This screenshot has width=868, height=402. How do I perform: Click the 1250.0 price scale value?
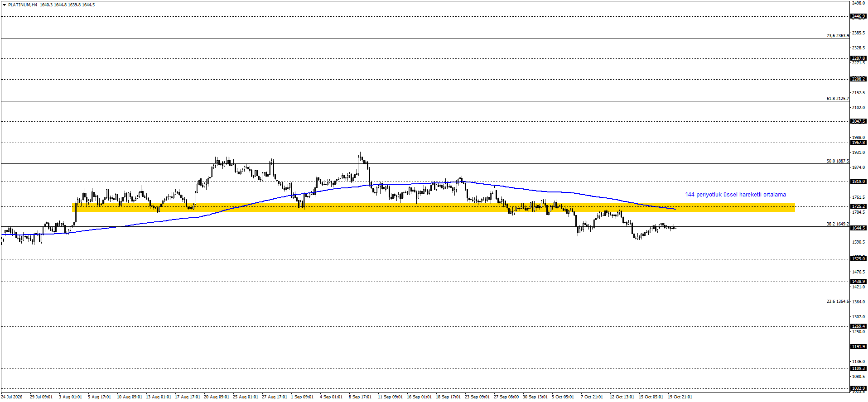coord(858,332)
